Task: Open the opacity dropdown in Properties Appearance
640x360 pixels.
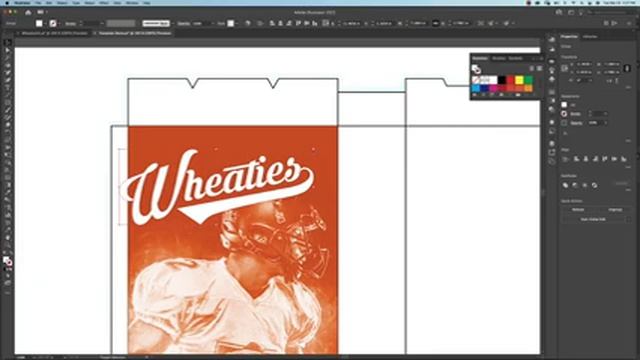Action: (x=605, y=123)
